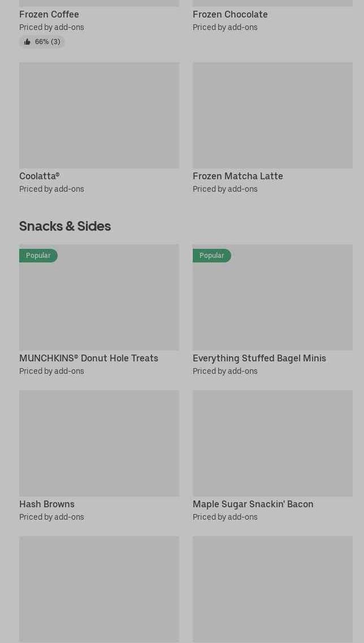The image size is (364, 643).
Task: Select the Hash Browns product image
Action: [99, 443]
